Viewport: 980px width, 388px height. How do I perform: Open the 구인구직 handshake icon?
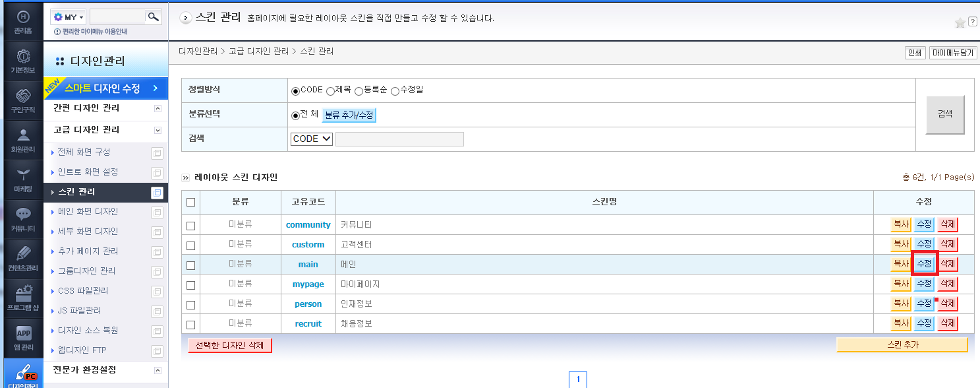(x=23, y=101)
